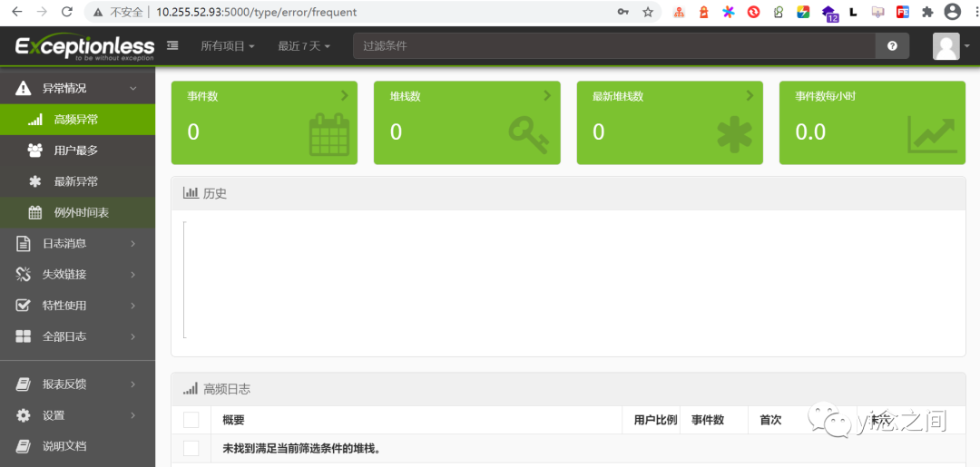Click the 设置 gear icon
Viewport: 980px width, 467px height.
point(23,415)
